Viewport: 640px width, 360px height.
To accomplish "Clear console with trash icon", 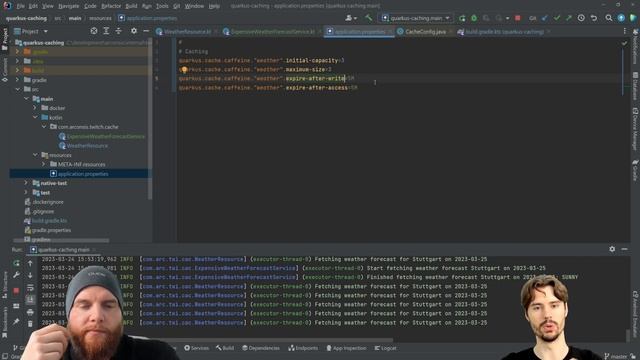I will click(x=30, y=324).
